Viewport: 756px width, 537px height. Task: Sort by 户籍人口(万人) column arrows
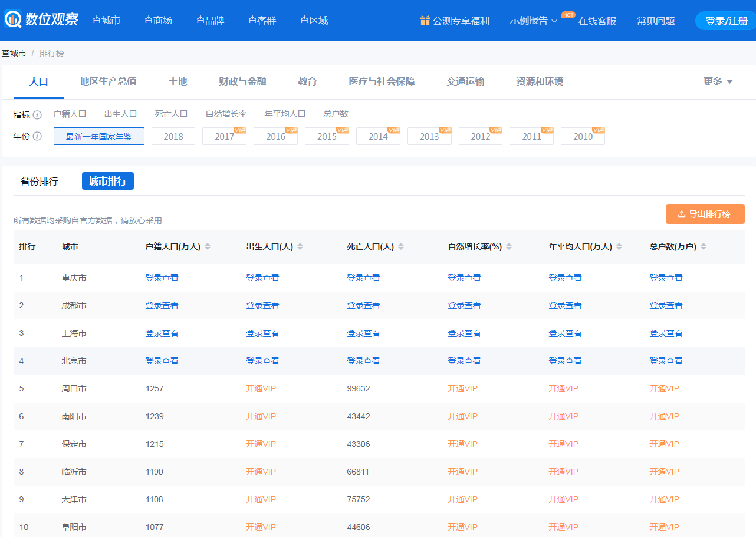coord(208,247)
